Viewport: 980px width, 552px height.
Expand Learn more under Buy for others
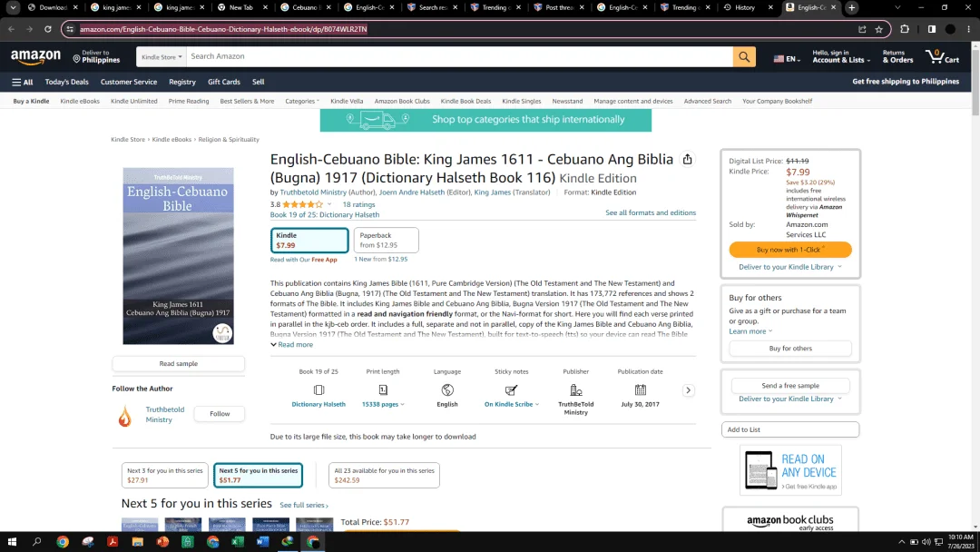750,331
